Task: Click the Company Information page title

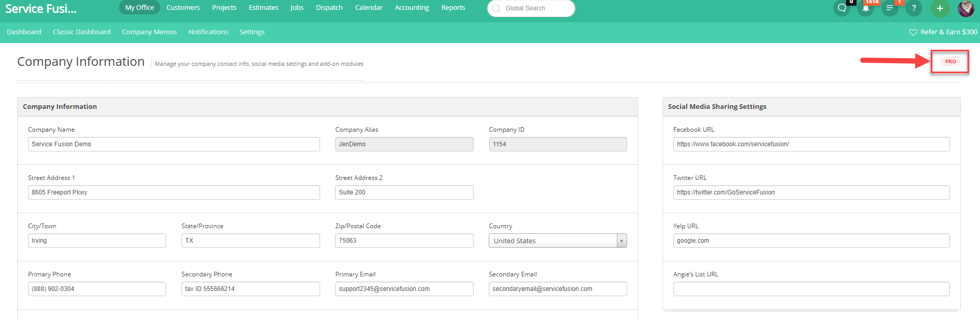Action: (81, 62)
